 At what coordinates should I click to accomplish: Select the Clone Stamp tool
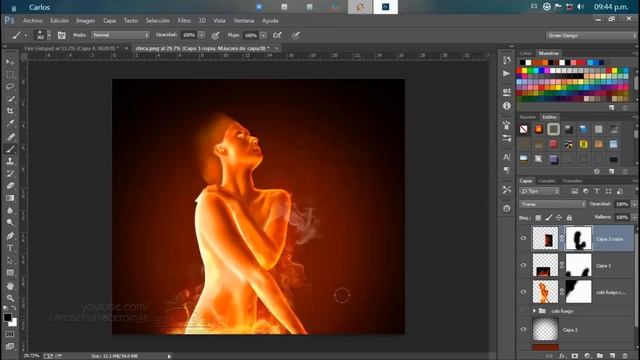10,161
